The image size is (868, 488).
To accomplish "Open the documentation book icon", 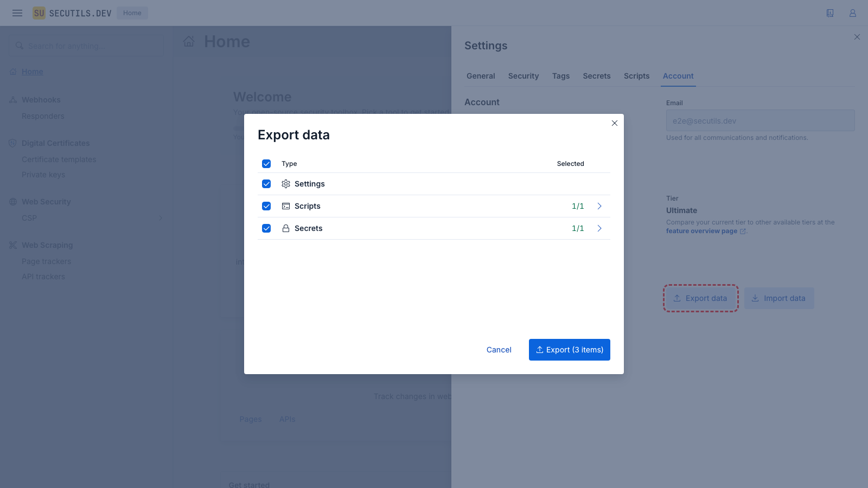I will [x=830, y=13].
